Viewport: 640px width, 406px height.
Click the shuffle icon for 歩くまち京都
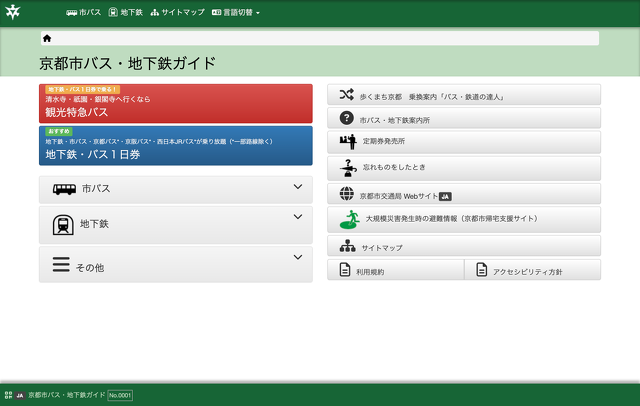346,96
